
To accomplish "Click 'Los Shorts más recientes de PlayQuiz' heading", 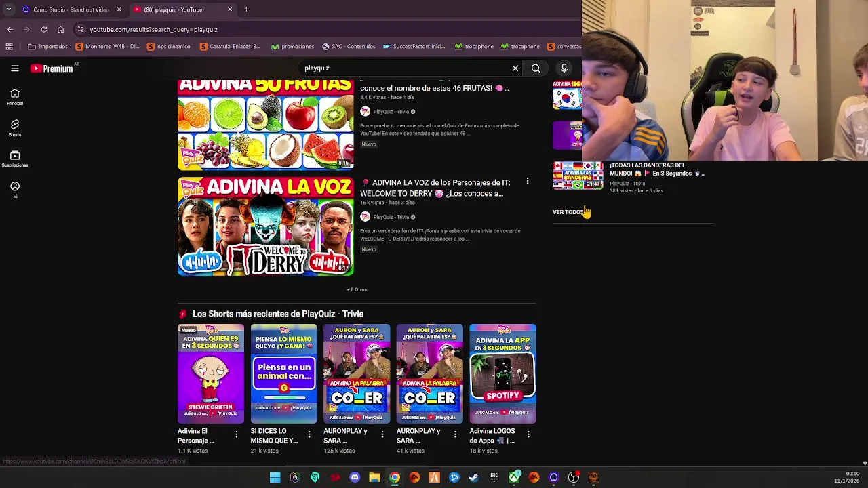I will click(x=278, y=314).
